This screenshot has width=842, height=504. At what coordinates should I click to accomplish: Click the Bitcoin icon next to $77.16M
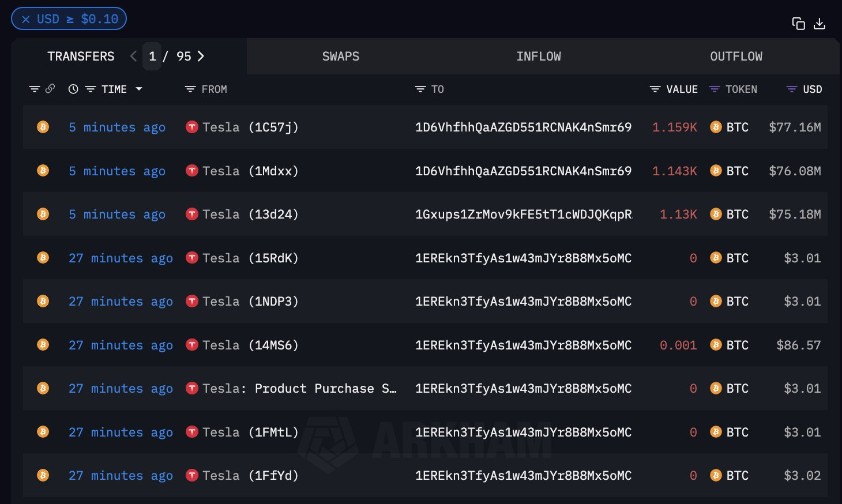[716, 127]
